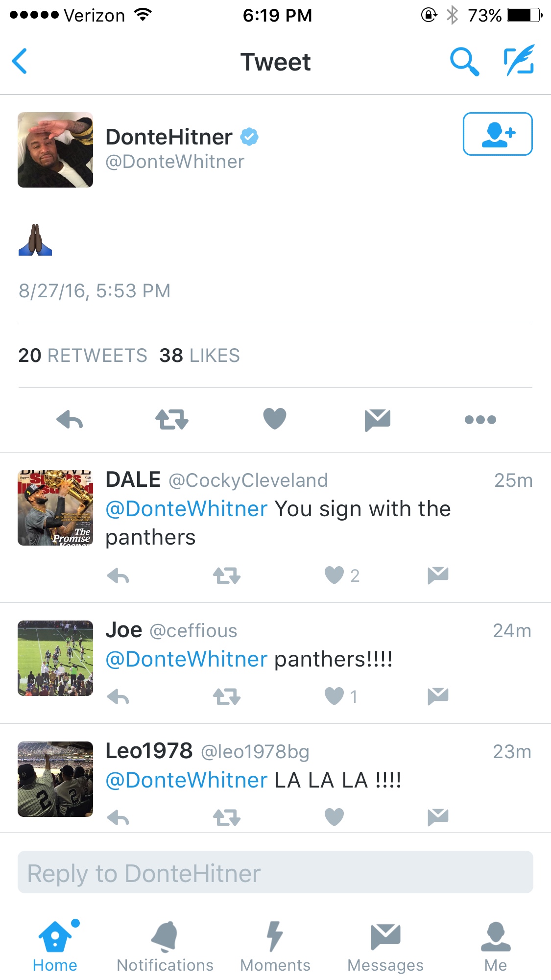
Task: Open the search magnifier icon
Action: (x=464, y=61)
